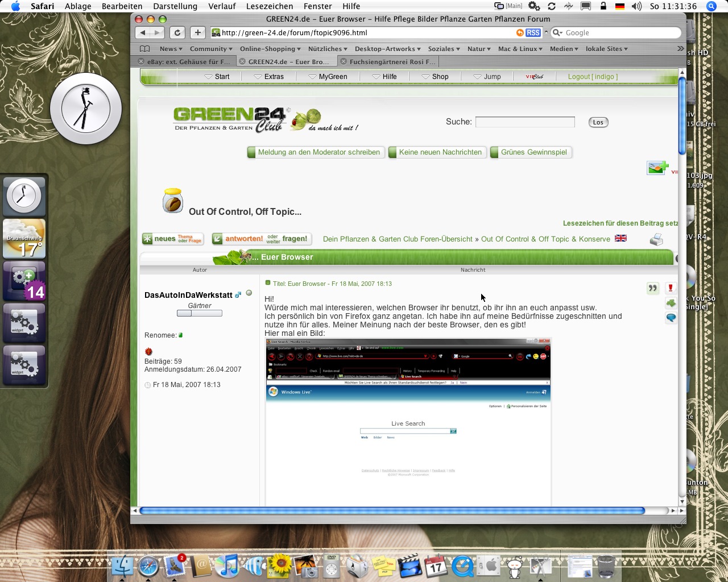The height and width of the screenshot is (582, 728).
Task: Switch forum language via British flag
Action: [621, 239]
